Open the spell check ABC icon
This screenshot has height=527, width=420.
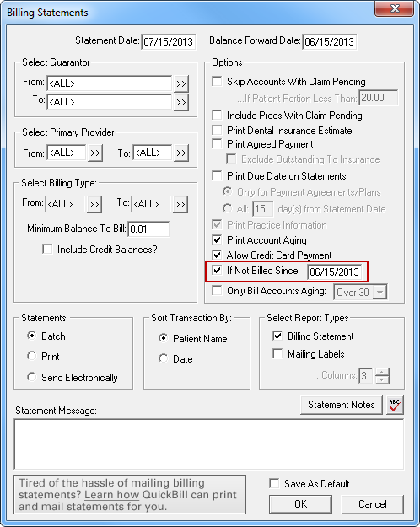[395, 406]
